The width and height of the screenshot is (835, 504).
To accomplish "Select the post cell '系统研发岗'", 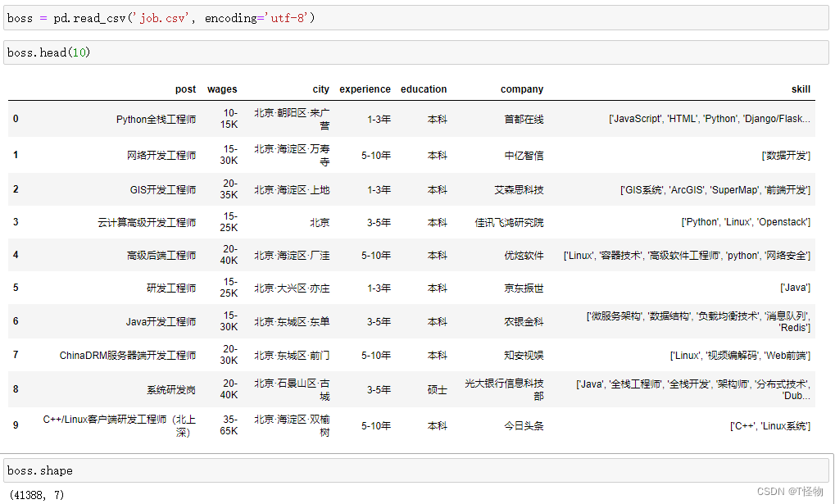I will click(x=171, y=390).
